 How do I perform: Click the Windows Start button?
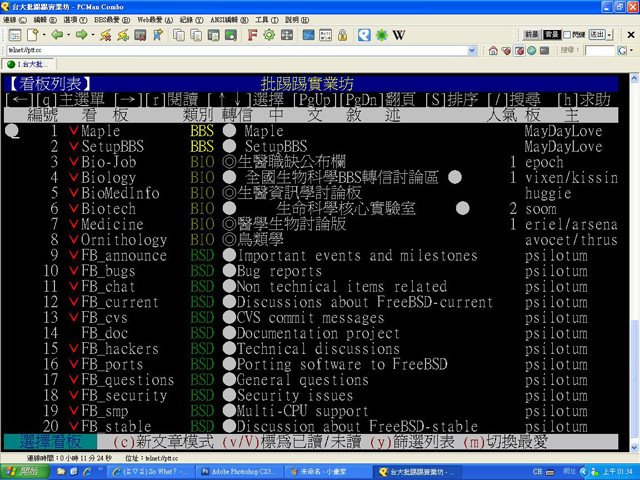[24, 472]
